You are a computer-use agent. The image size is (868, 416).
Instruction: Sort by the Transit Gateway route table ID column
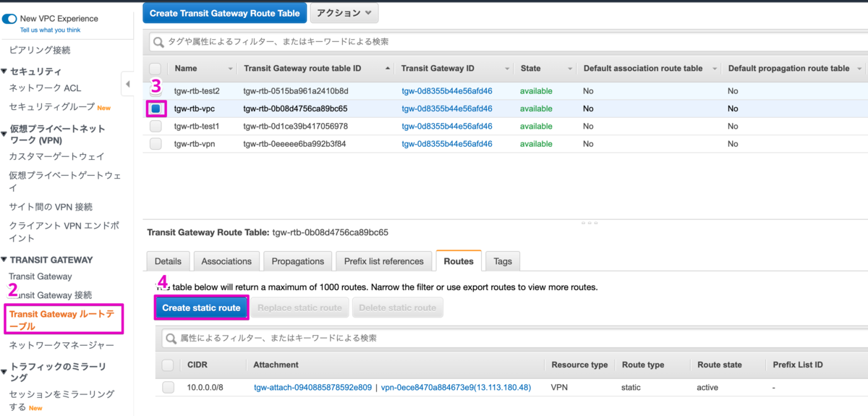tap(388, 69)
